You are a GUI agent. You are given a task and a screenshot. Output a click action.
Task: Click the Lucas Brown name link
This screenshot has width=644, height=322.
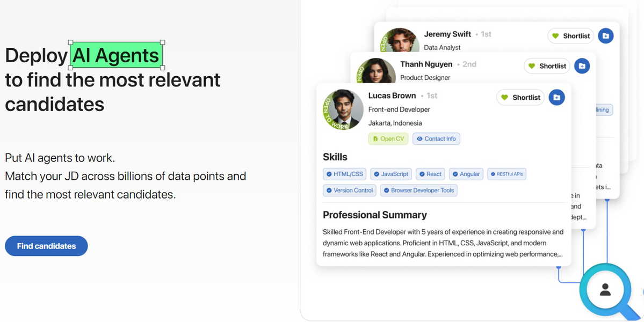coord(392,96)
